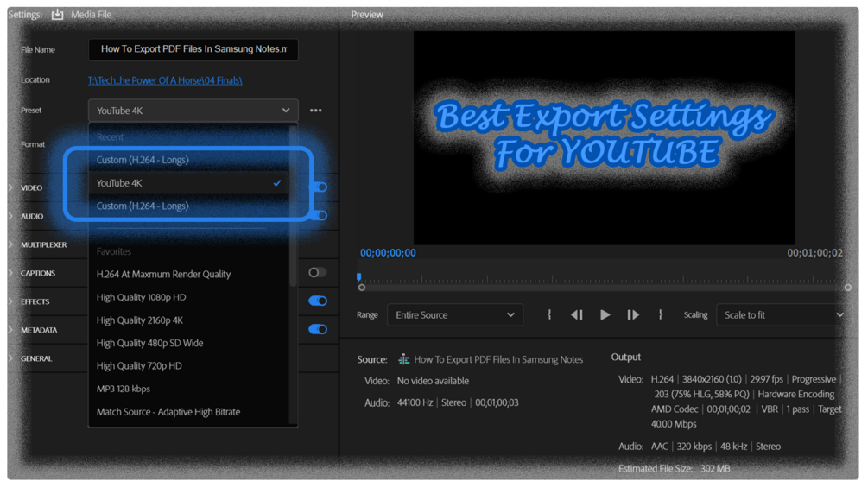Click the set in point bracket icon
The height and width of the screenshot is (488, 868).
[x=548, y=314]
